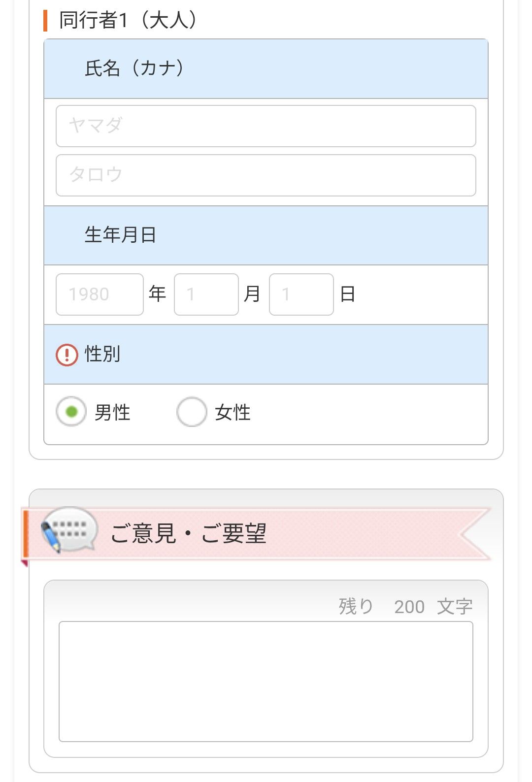Viewport: 532px width, 782px height.
Task: Click the 生年月日 header label
Action: point(120,235)
